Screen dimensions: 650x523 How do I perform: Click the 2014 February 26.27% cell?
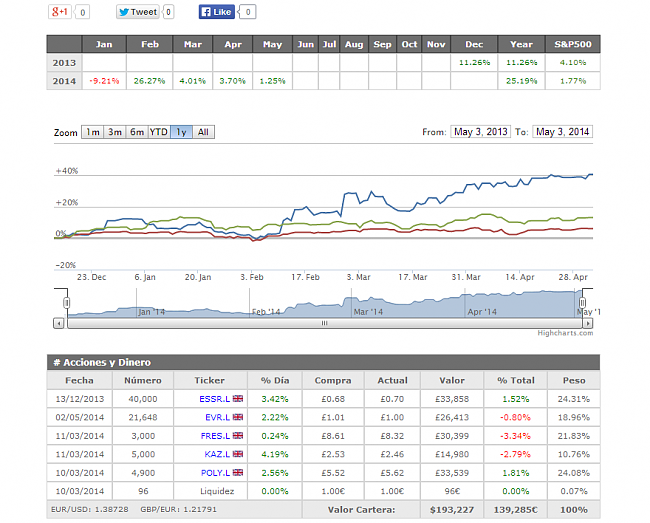click(x=149, y=81)
